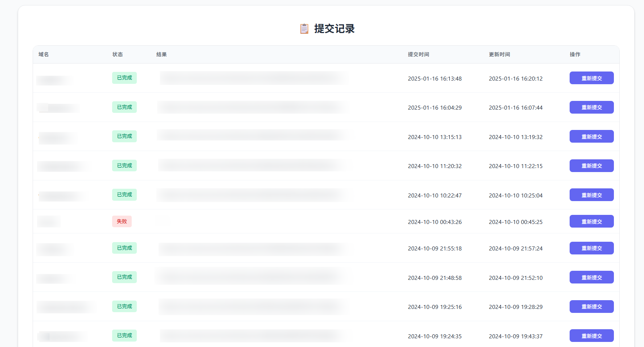Click 重新提交 for the 2025-01-16 16:04:29 entry

pos(591,107)
